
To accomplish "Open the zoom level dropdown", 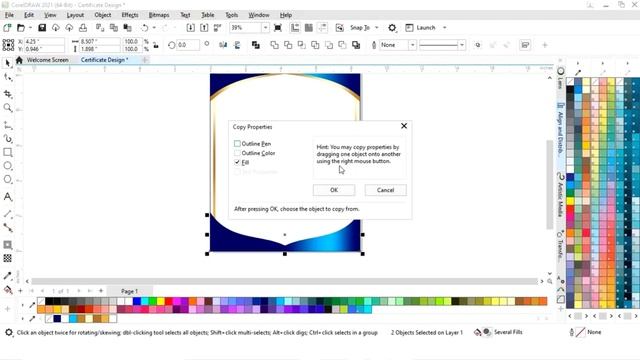I will (265, 28).
